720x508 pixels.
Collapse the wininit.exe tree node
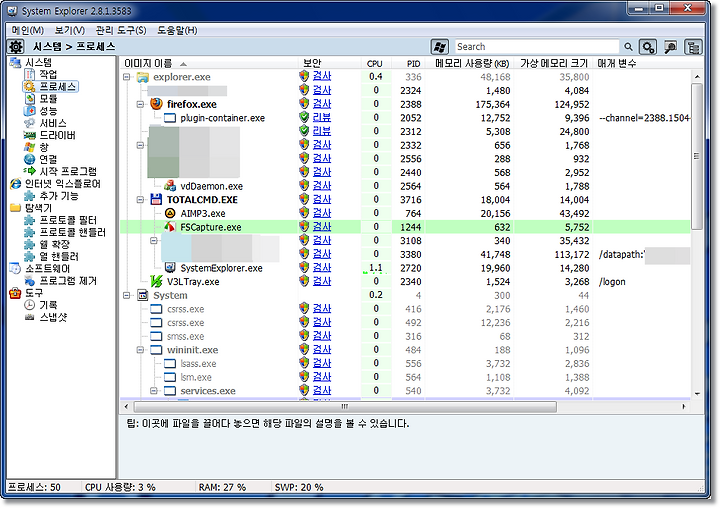point(141,350)
